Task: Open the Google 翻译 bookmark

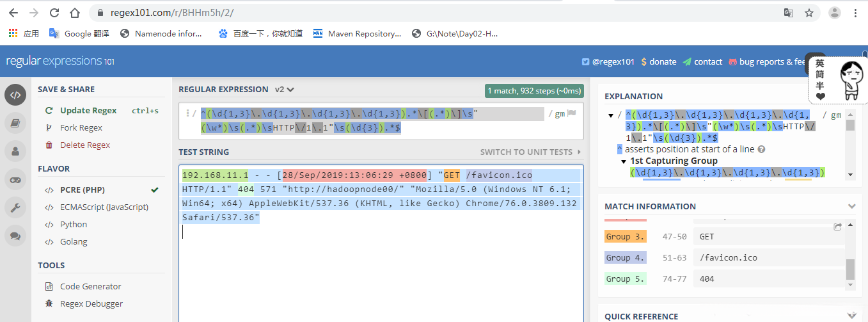Action: pos(79,33)
